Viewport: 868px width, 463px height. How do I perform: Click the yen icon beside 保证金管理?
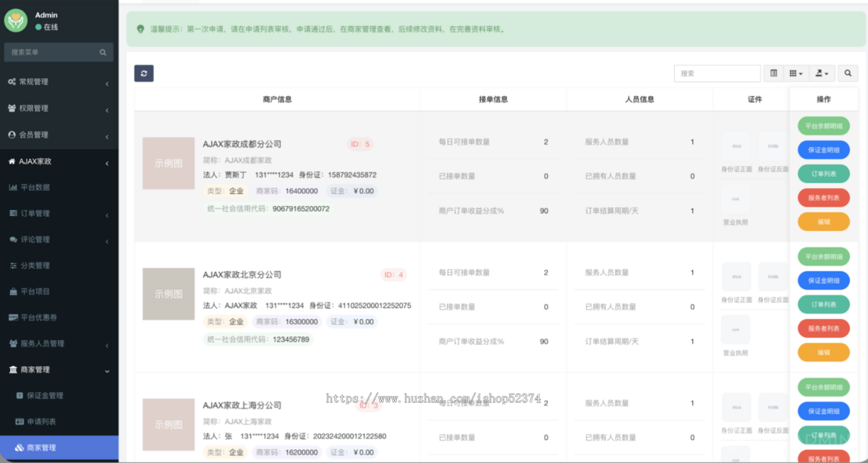20,396
